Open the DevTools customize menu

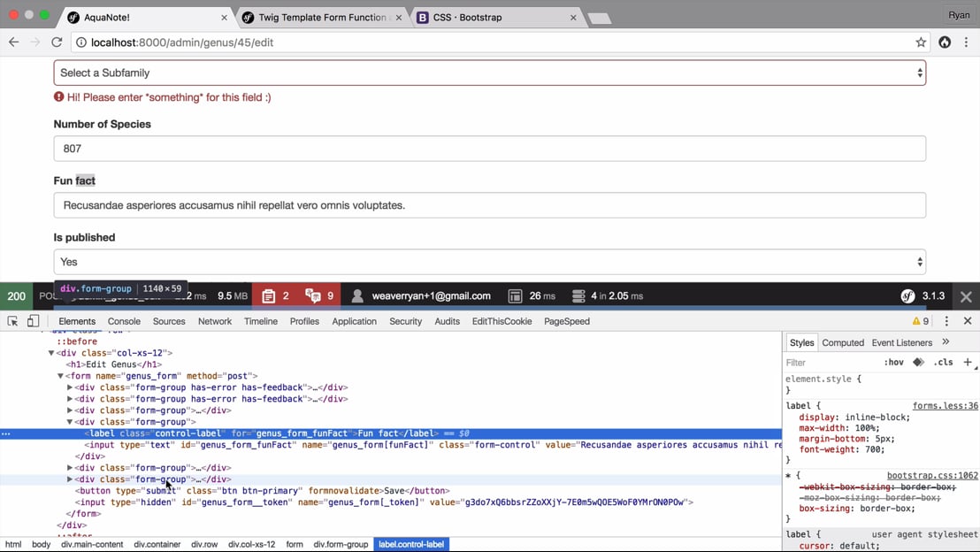[x=946, y=321]
